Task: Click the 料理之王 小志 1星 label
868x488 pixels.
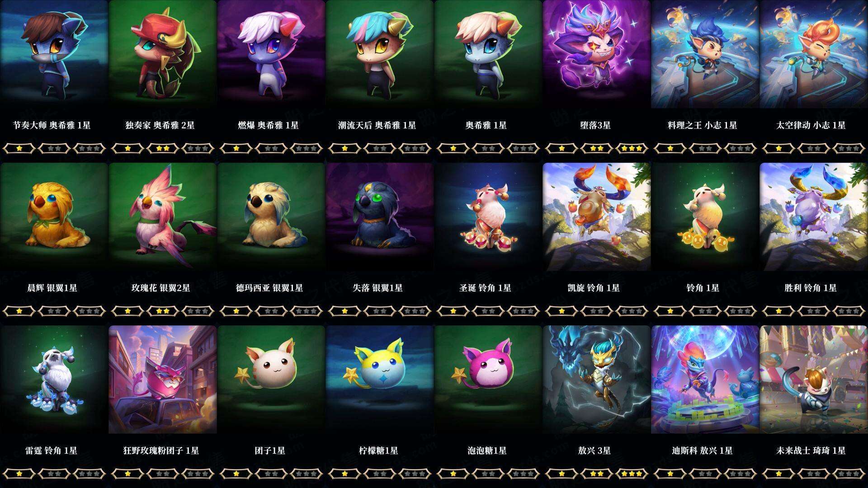Action: [x=703, y=125]
